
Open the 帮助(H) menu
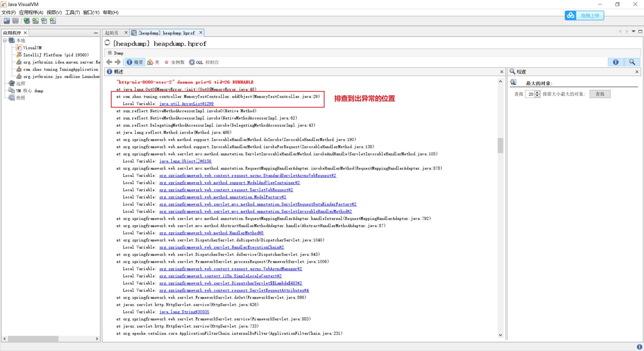pos(110,12)
